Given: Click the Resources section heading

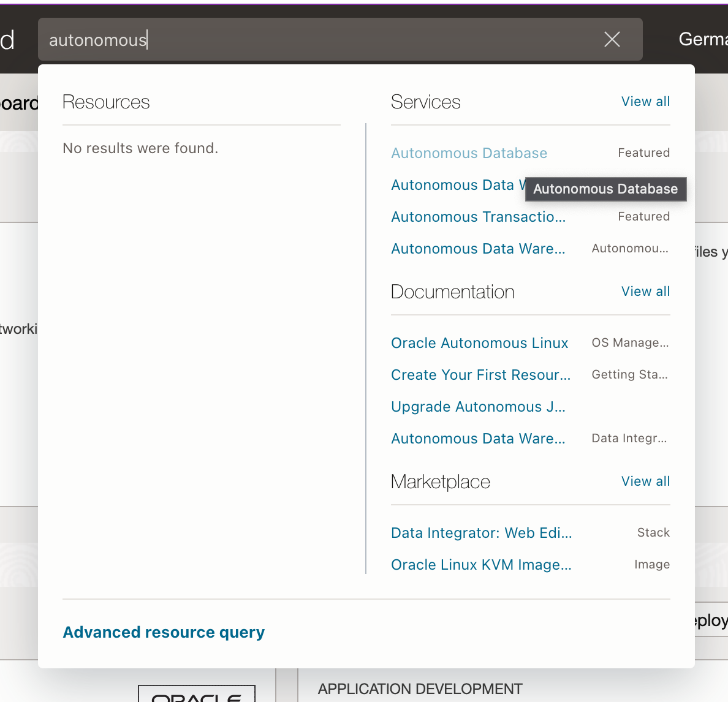Looking at the screenshot, I should 106,102.
